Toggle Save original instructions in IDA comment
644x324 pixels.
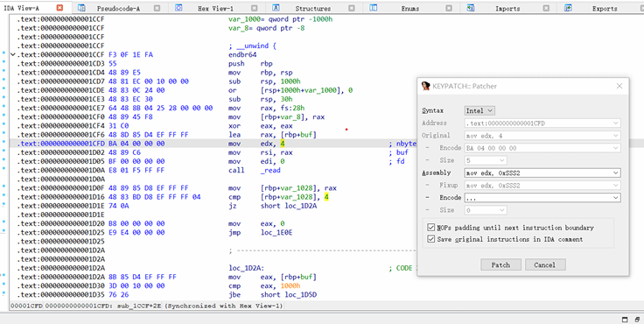[x=430, y=239]
